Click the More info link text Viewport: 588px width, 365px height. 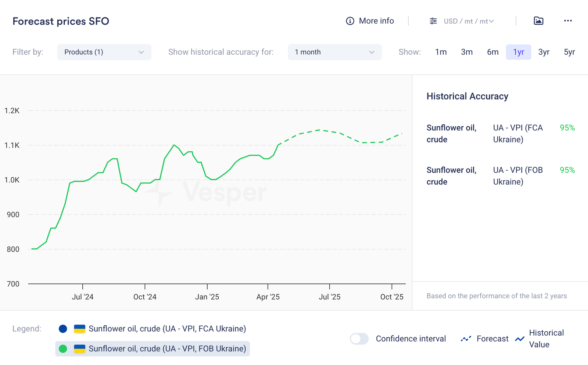coord(376,21)
